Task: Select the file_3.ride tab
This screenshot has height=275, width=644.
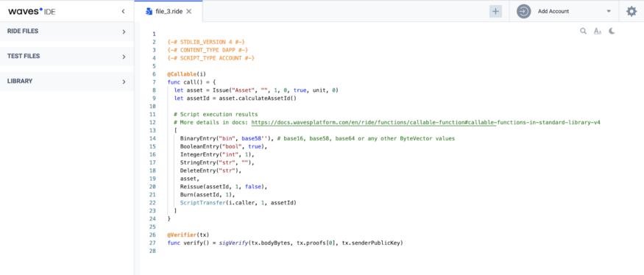Action: (x=169, y=12)
